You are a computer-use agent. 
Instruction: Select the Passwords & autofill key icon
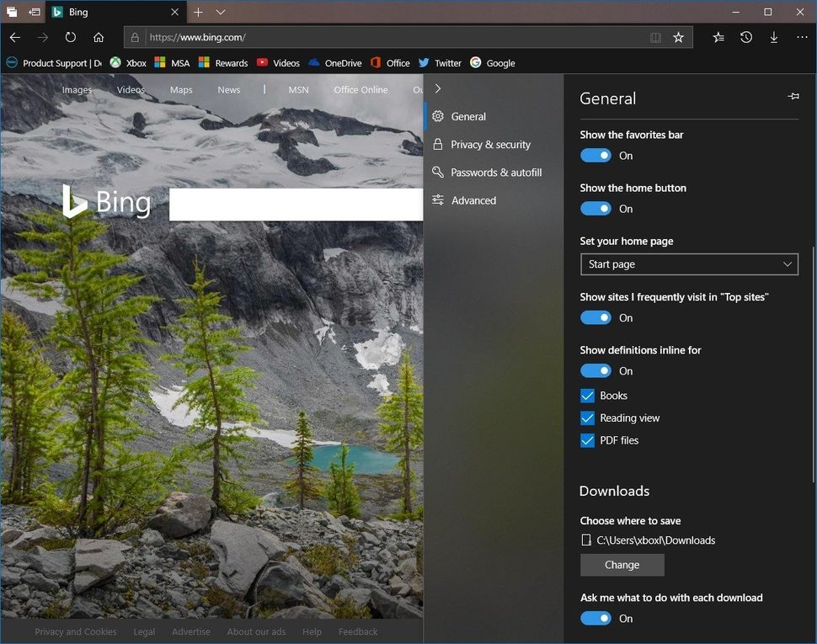[437, 172]
